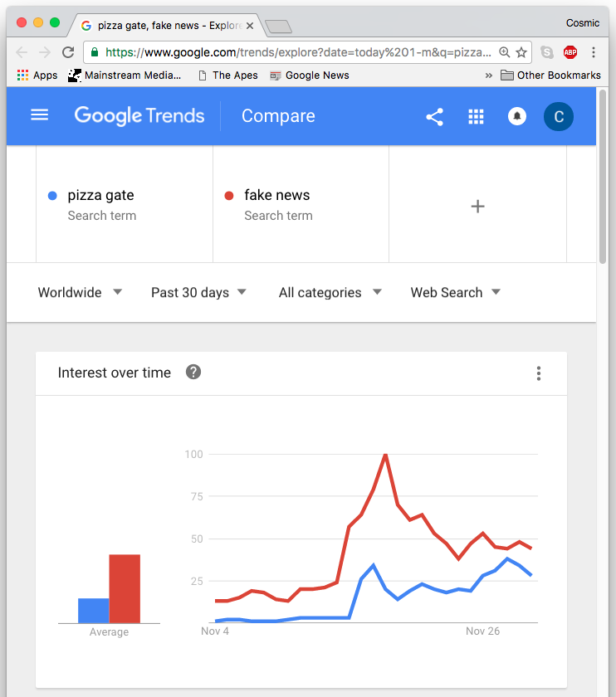Viewport: 616px width, 697px height.
Task: Open Interest over time more options
Action: [x=539, y=373]
